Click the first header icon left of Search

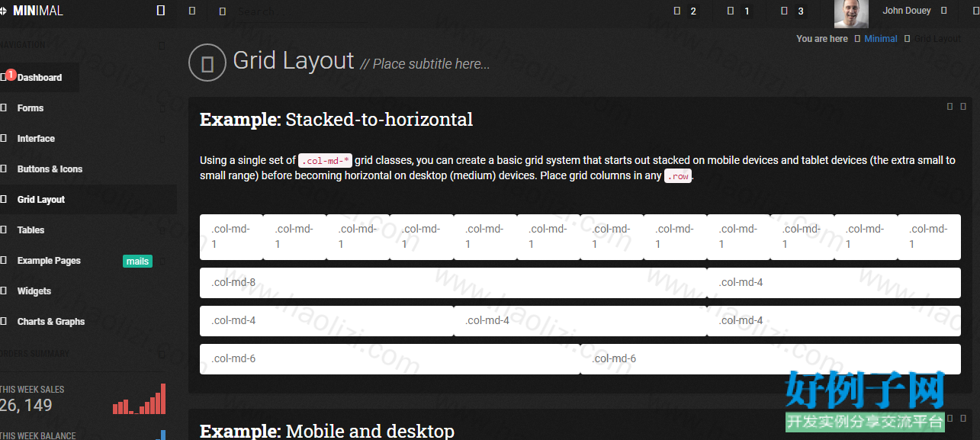[192, 11]
